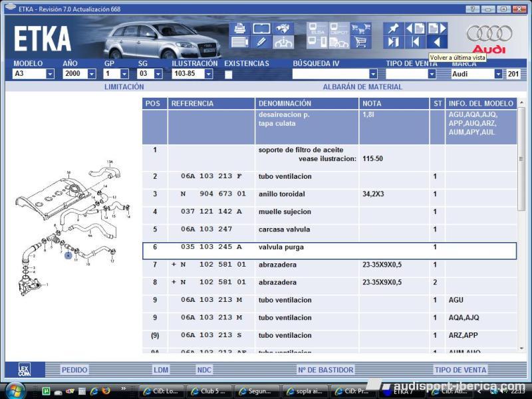Click the printer icon in the toolbar
This screenshot has height=399, width=532.
point(240,29)
